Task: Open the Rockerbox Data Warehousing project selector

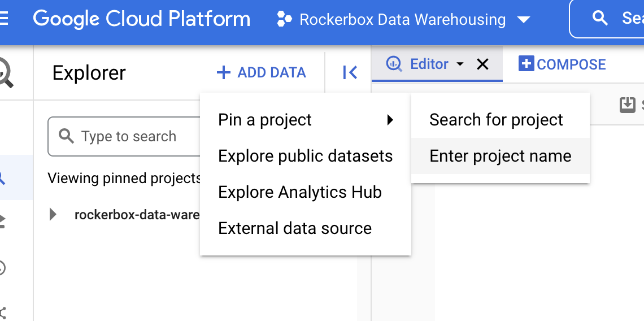Action: [x=403, y=19]
